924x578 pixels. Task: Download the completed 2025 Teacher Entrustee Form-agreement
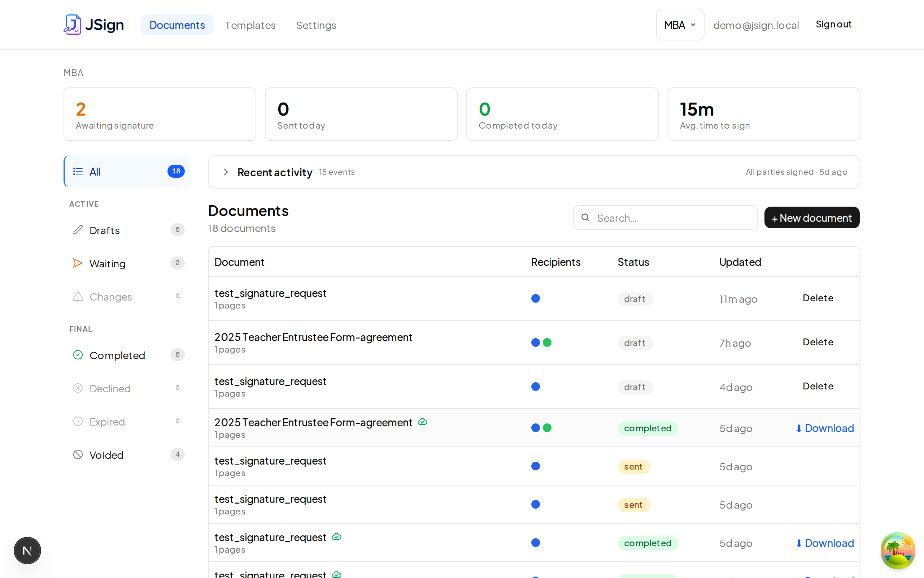tap(825, 428)
